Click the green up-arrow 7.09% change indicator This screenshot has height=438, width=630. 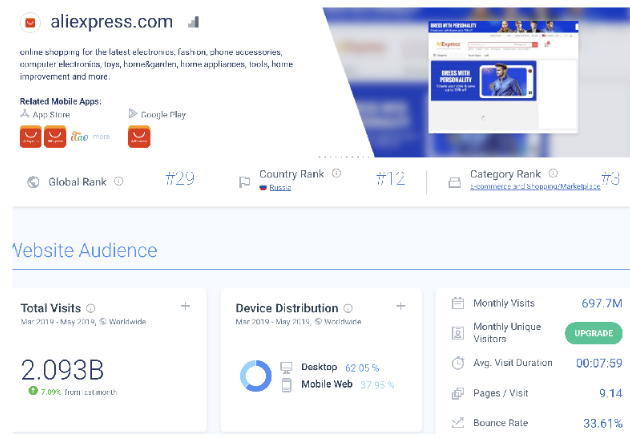tap(45, 391)
